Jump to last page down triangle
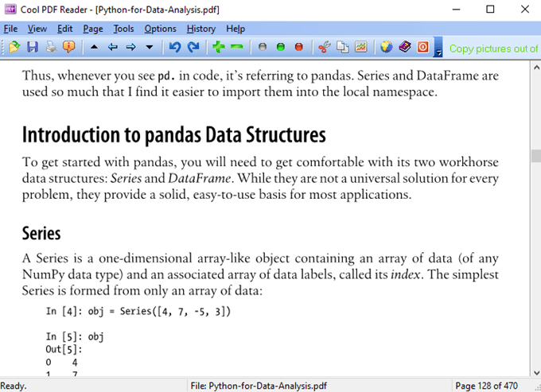The height and width of the screenshot is (392, 541). pyautogui.click(x=149, y=47)
